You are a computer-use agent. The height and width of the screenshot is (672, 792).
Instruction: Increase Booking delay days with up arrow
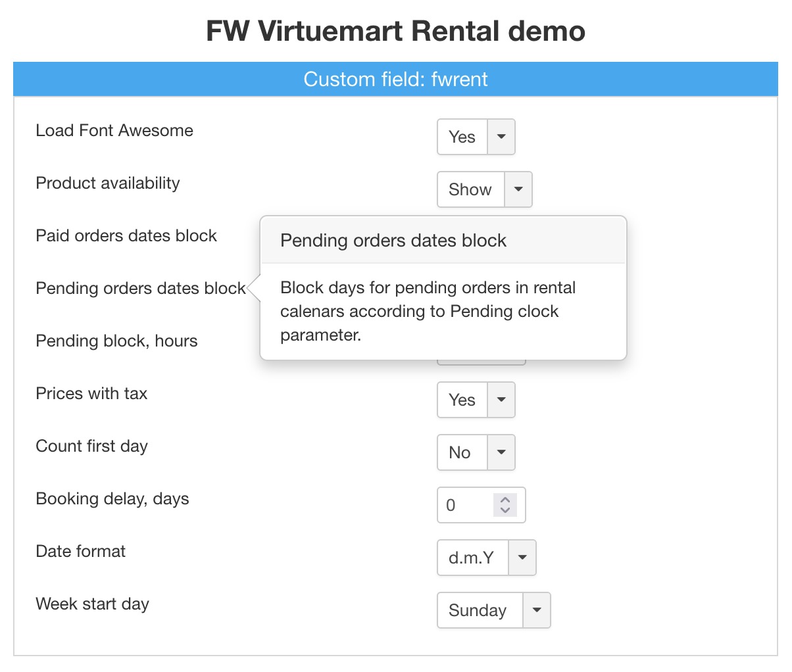coord(505,500)
